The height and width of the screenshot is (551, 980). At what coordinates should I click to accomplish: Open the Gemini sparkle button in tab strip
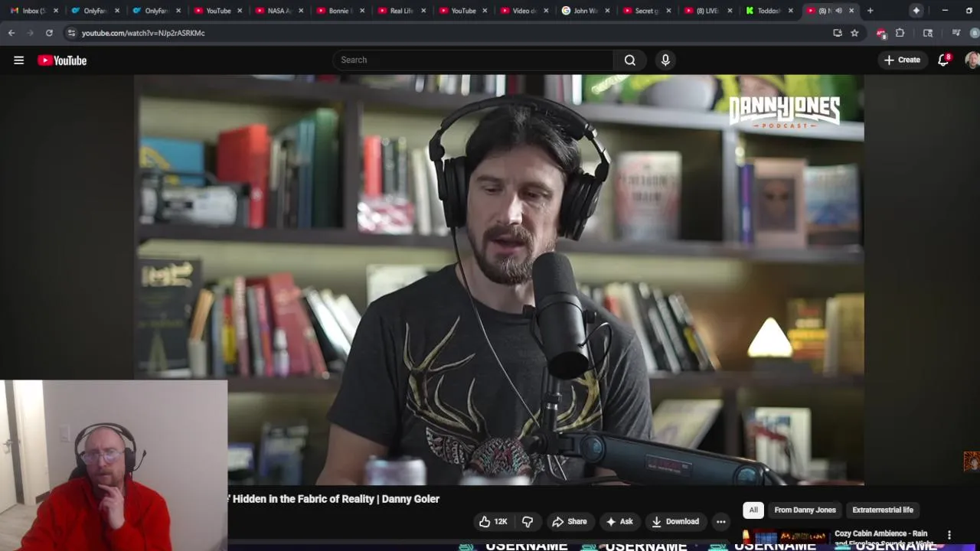tap(916, 11)
